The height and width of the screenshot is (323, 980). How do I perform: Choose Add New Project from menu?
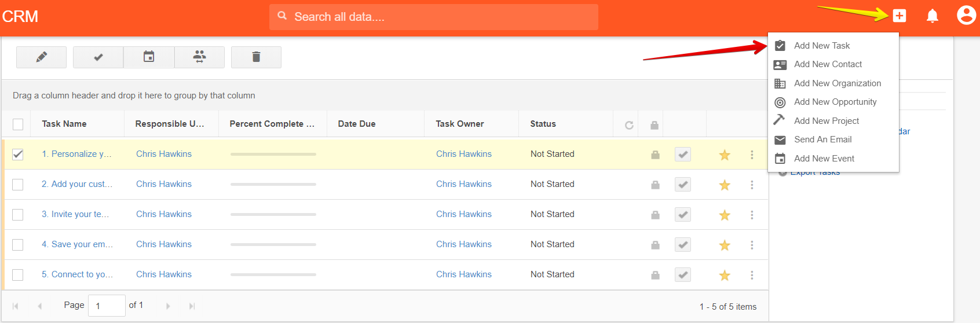(833, 121)
